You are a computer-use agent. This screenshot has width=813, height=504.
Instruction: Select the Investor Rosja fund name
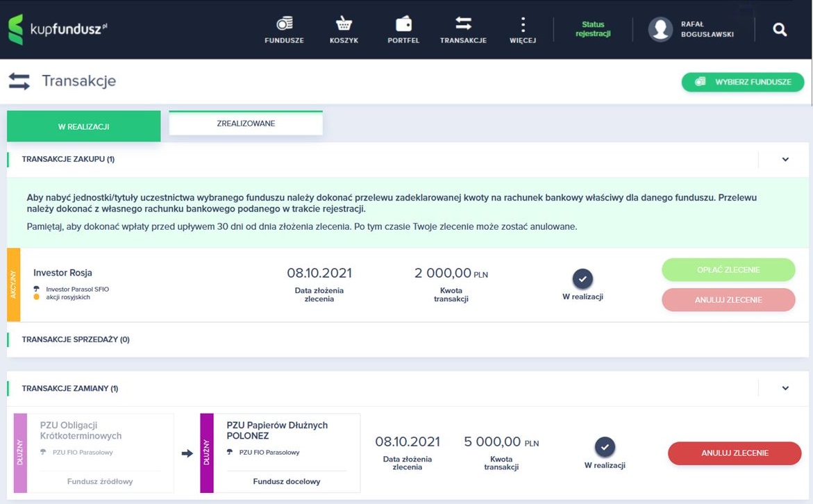point(62,273)
